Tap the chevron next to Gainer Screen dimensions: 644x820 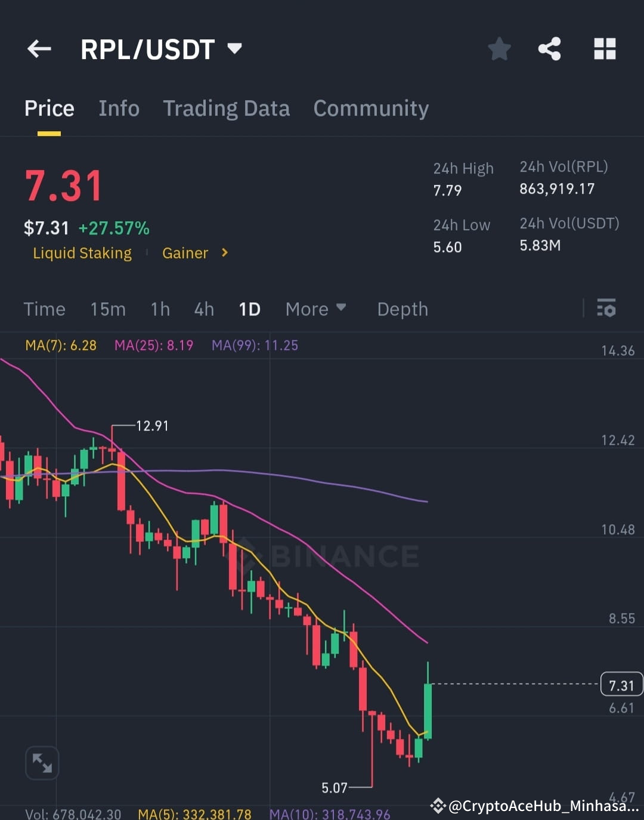pyautogui.click(x=224, y=253)
